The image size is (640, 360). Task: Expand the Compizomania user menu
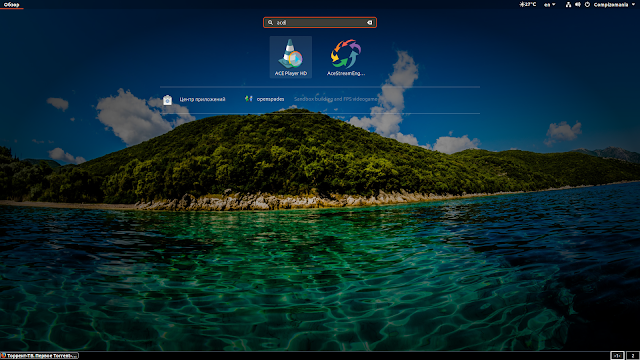614,4
